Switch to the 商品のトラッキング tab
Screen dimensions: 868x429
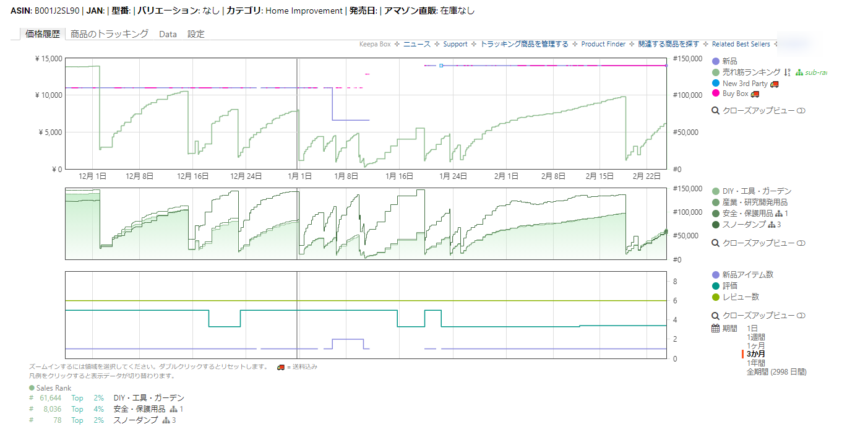(x=110, y=34)
